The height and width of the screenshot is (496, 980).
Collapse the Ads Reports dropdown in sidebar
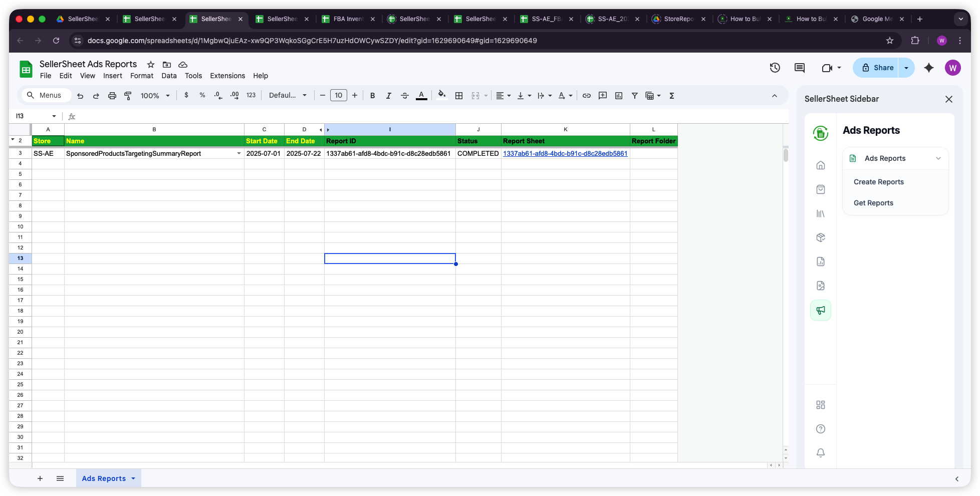pos(939,158)
